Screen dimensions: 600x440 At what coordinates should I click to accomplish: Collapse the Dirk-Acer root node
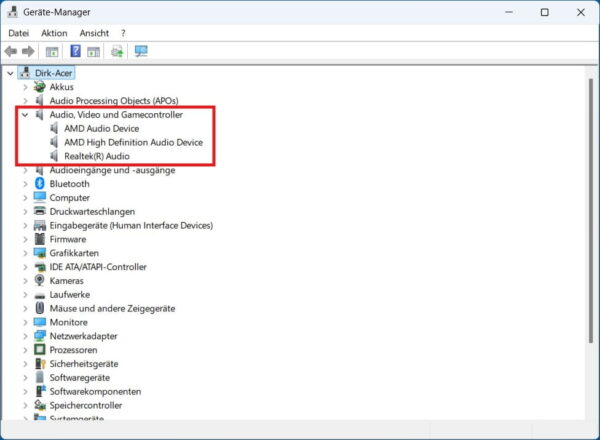coord(10,73)
